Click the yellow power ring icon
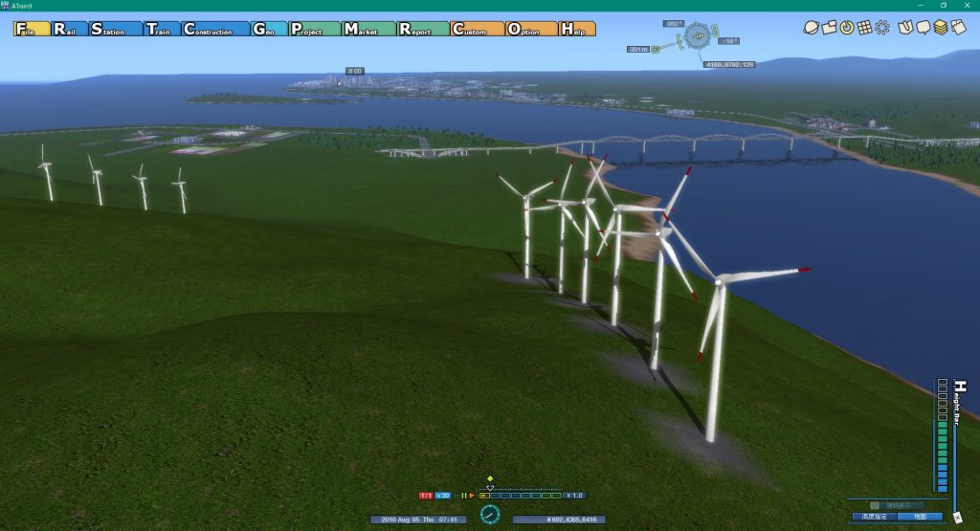 pos(846,28)
